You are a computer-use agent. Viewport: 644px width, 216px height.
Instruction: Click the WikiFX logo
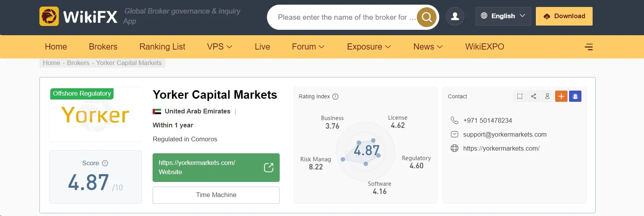pyautogui.click(x=78, y=16)
